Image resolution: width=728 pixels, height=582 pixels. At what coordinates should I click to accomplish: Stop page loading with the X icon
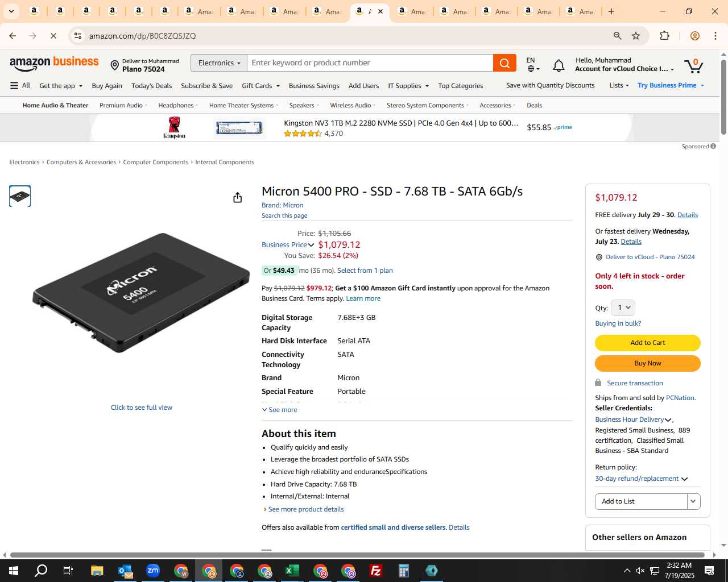coord(53,36)
